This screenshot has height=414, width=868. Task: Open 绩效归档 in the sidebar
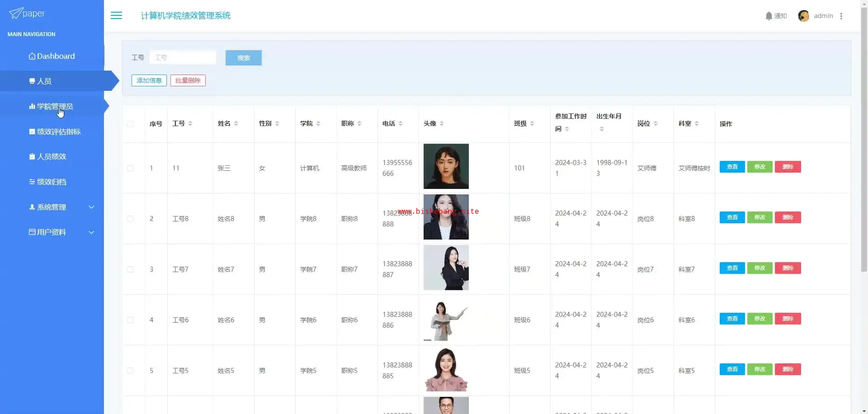[x=52, y=182]
